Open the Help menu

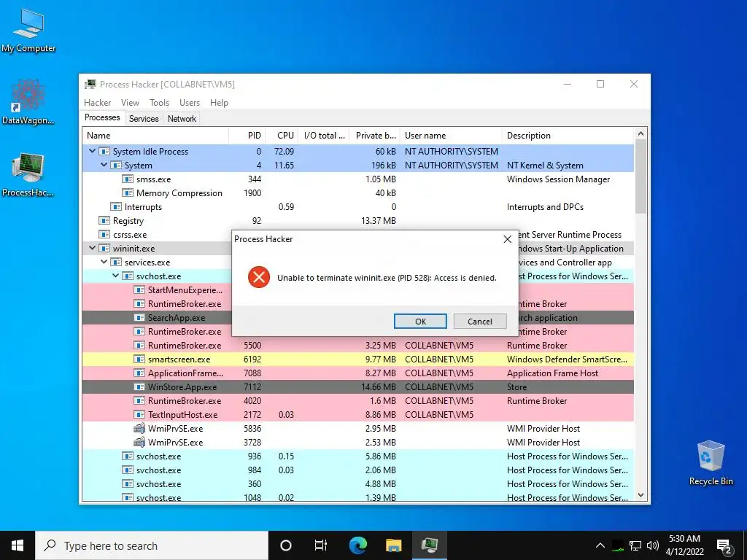coord(219,102)
